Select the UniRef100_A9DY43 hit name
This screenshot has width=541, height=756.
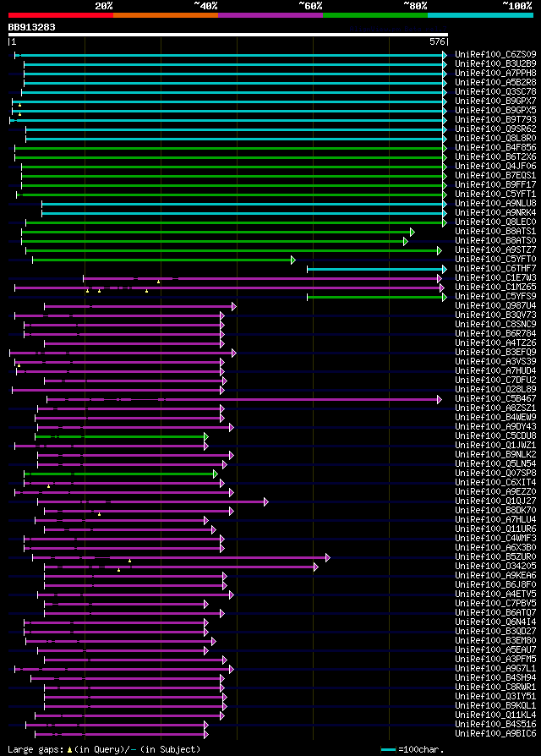point(495,427)
